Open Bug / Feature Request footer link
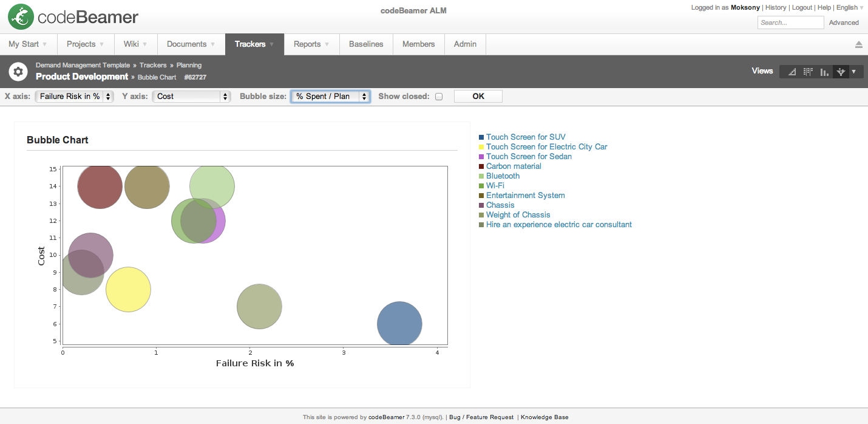This screenshot has width=868, height=424. tap(481, 417)
